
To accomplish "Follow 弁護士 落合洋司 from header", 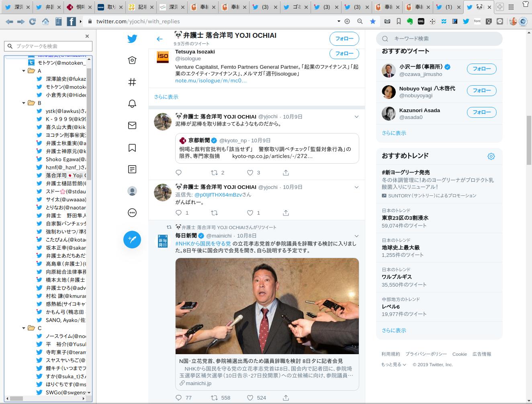I will click(x=344, y=39).
